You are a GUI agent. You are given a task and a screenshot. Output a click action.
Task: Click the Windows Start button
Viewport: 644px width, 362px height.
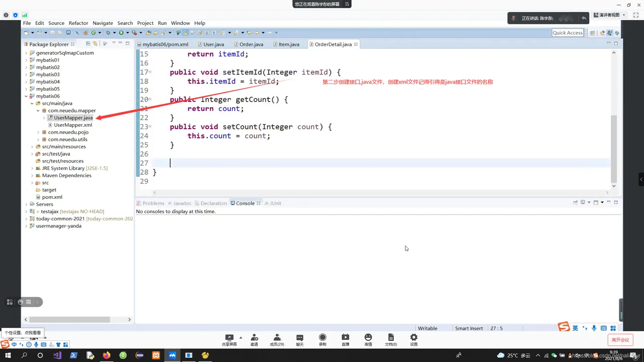[8, 355]
